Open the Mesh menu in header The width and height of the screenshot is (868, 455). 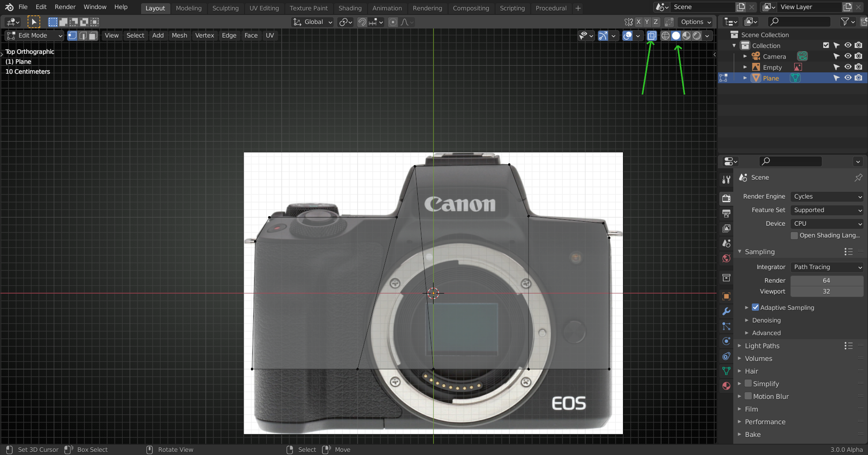(x=179, y=35)
